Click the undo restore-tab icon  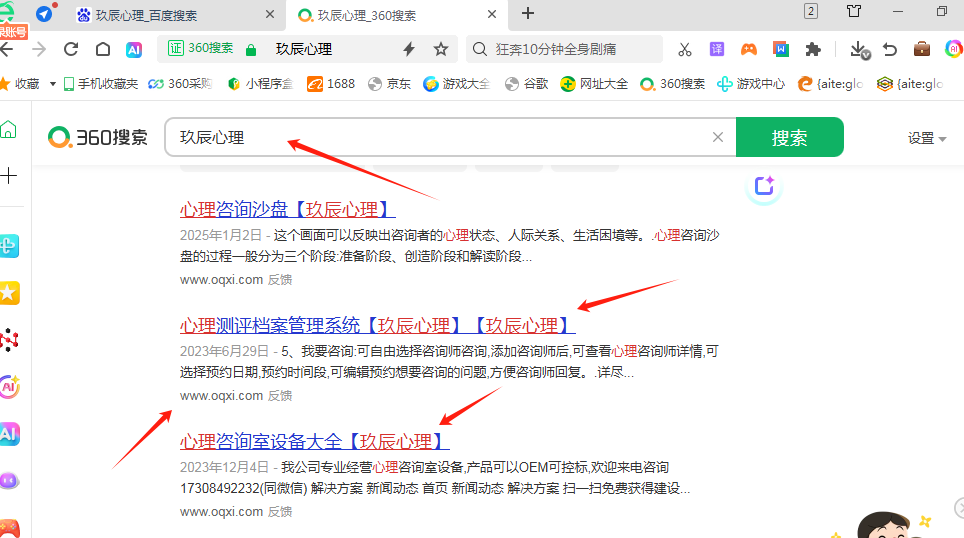[x=890, y=49]
